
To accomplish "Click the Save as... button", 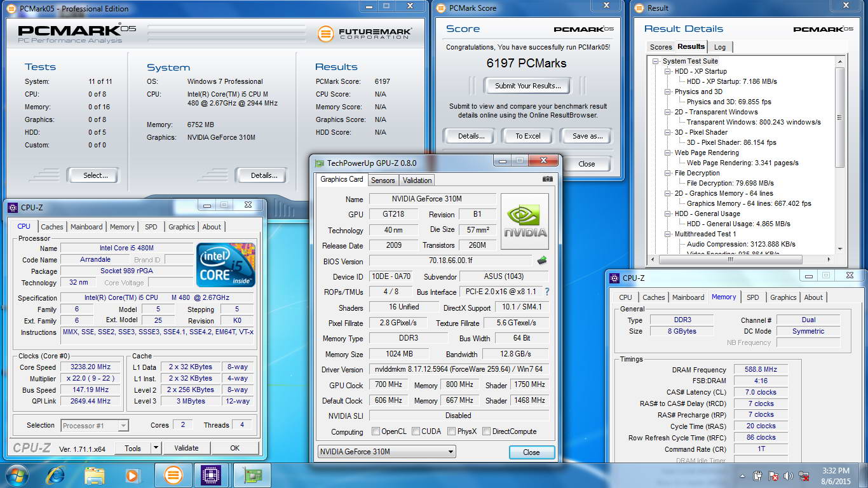I will [588, 136].
